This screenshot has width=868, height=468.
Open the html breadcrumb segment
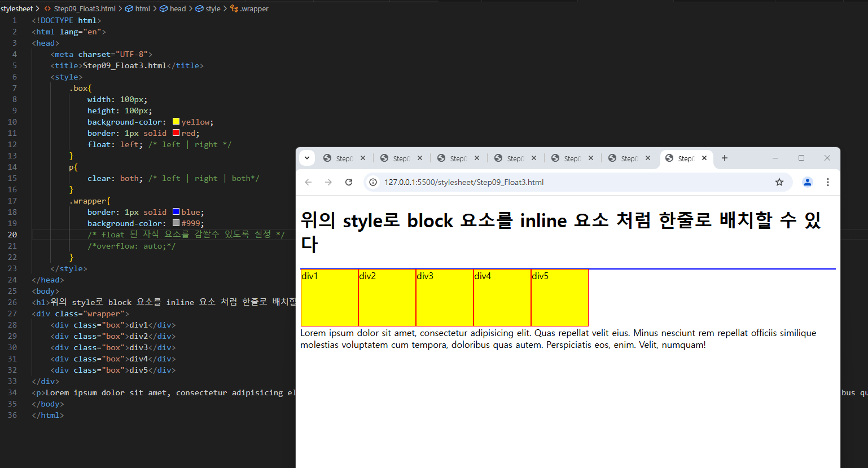pyautogui.click(x=143, y=8)
